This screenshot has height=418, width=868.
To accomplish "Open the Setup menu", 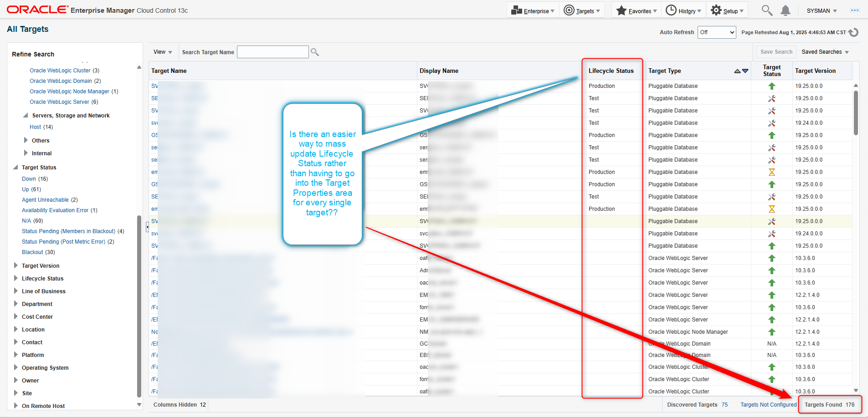I will [727, 10].
